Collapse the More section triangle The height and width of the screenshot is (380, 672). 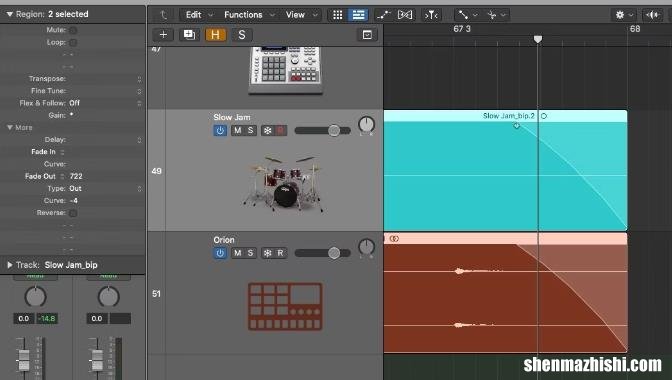[x=9, y=127]
